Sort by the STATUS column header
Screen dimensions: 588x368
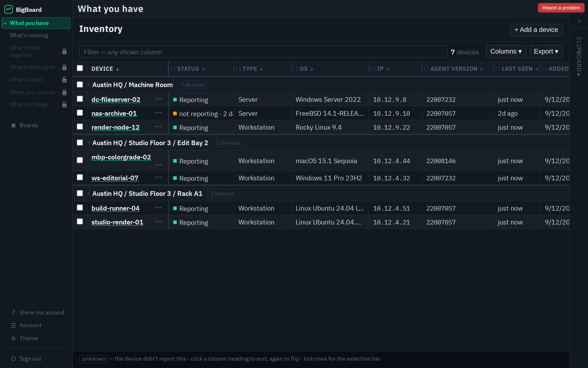tap(191, 69)
